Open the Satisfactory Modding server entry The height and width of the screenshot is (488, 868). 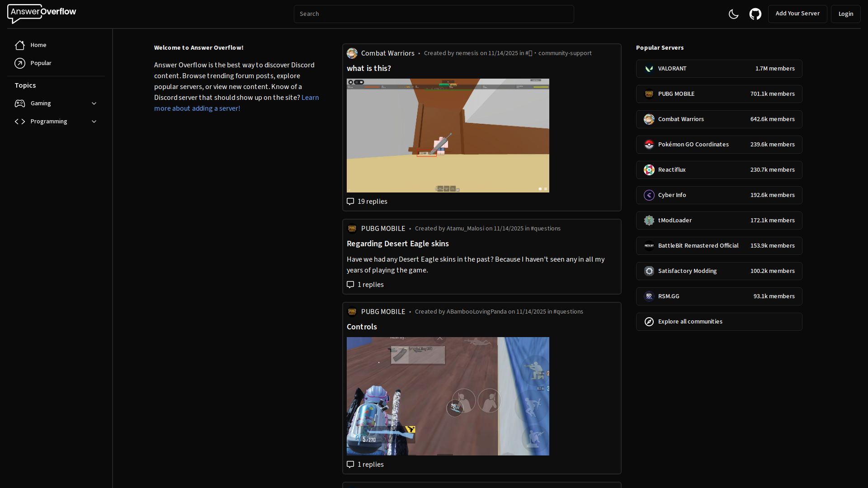click(719, 271)
